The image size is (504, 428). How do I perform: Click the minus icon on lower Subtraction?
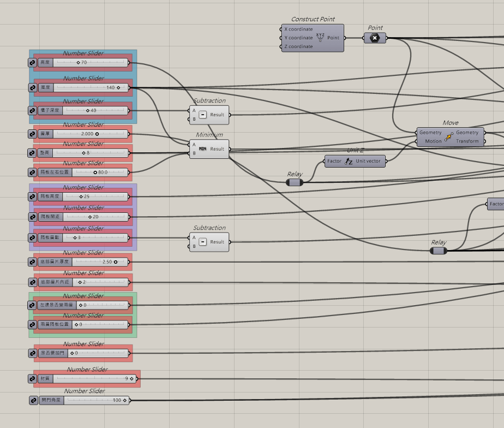point(202,242)
